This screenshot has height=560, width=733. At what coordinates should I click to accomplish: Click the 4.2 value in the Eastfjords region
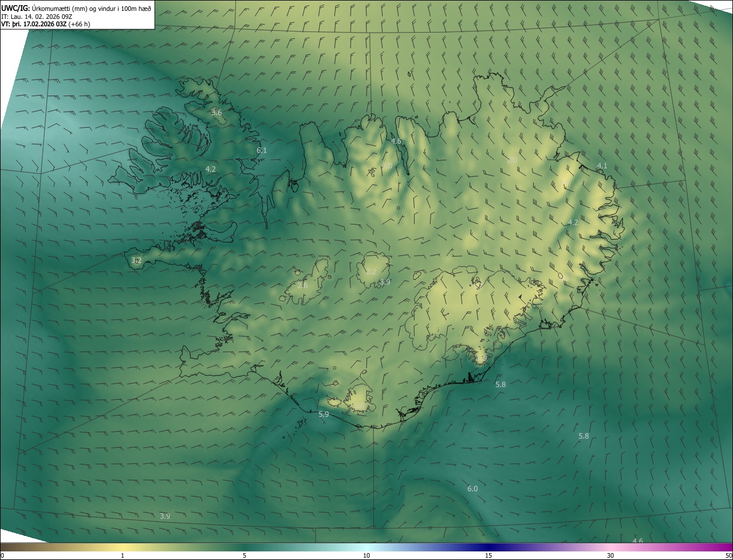click(573, 223)
